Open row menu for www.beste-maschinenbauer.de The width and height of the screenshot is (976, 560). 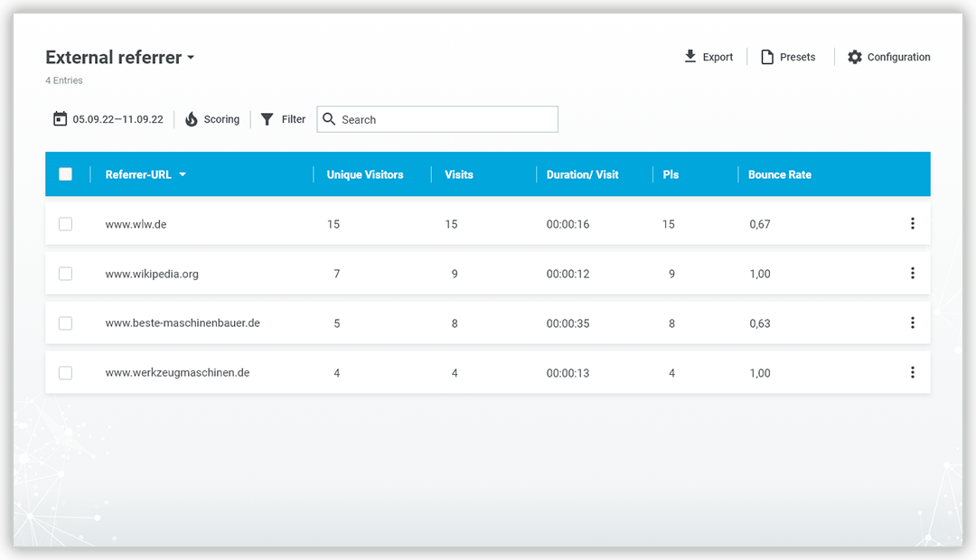[x=912, y=323]
